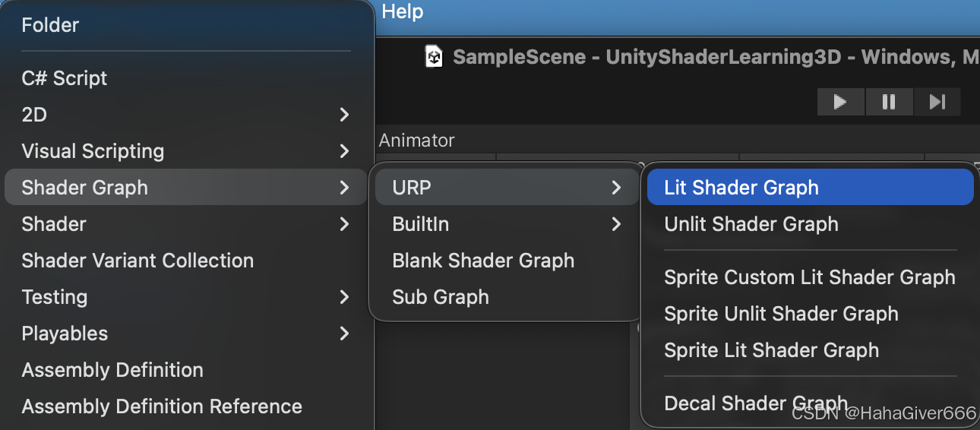Create a new C# Script
Viewport: 980px width, 430px height.
point(65,78)
